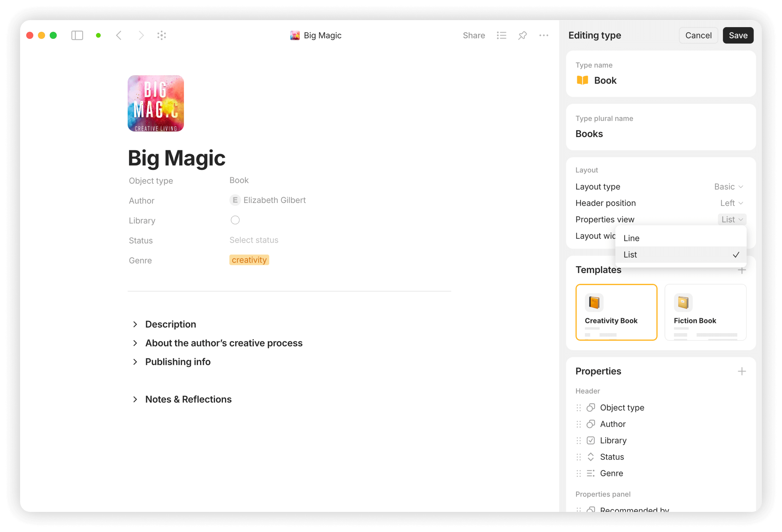Grab the Library drag handle
The height and width of the screenshot is (532, 782).
(578, 441)
